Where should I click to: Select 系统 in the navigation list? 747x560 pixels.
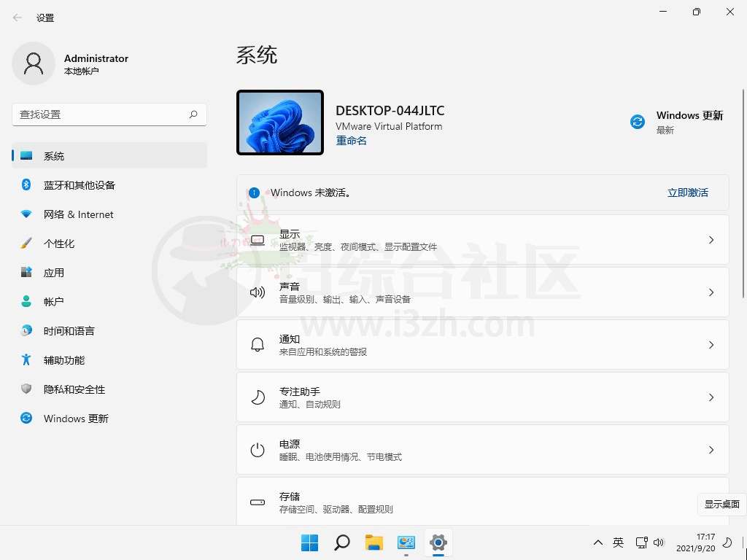54,155
